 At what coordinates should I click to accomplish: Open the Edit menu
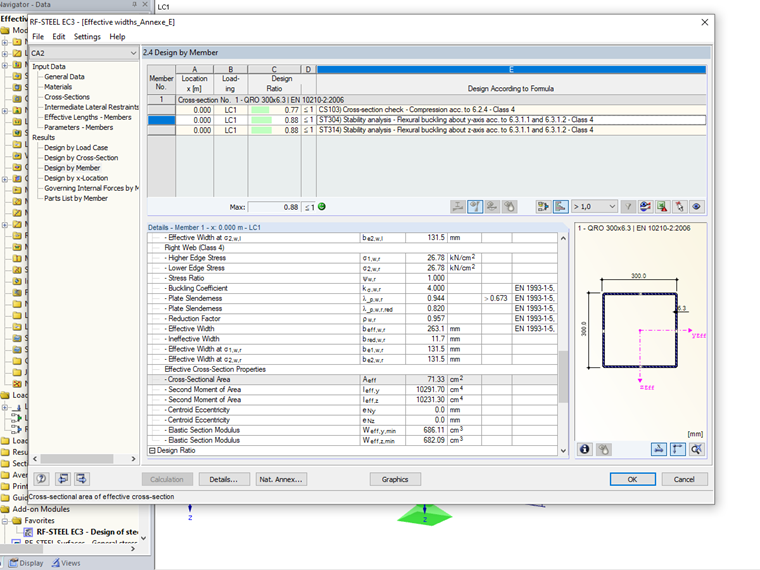tap(59, 36)
